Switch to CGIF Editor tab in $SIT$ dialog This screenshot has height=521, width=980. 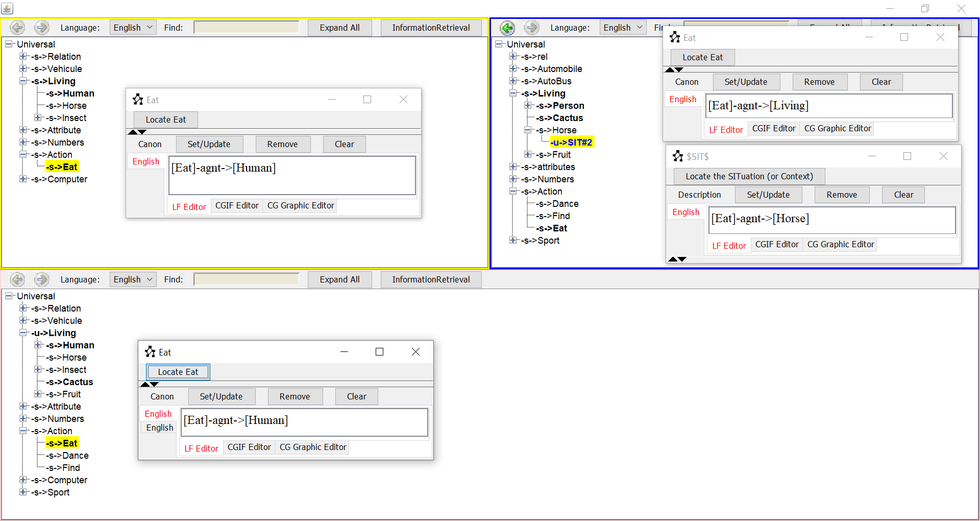pos(777,244)
